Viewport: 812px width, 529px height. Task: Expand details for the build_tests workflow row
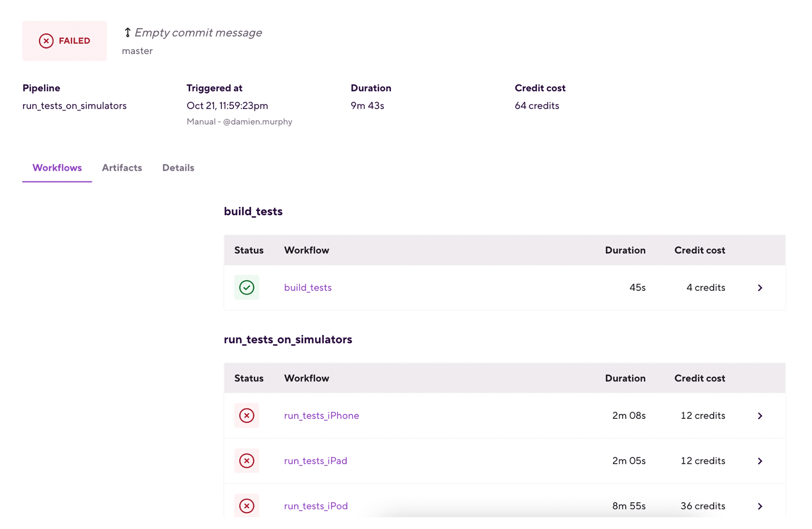tap(760, 288)
